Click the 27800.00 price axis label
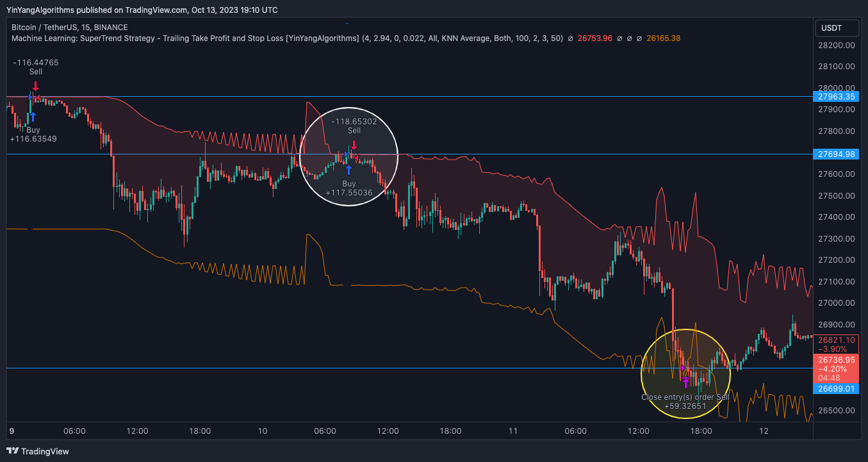The image size is (868, 462). 836,131
